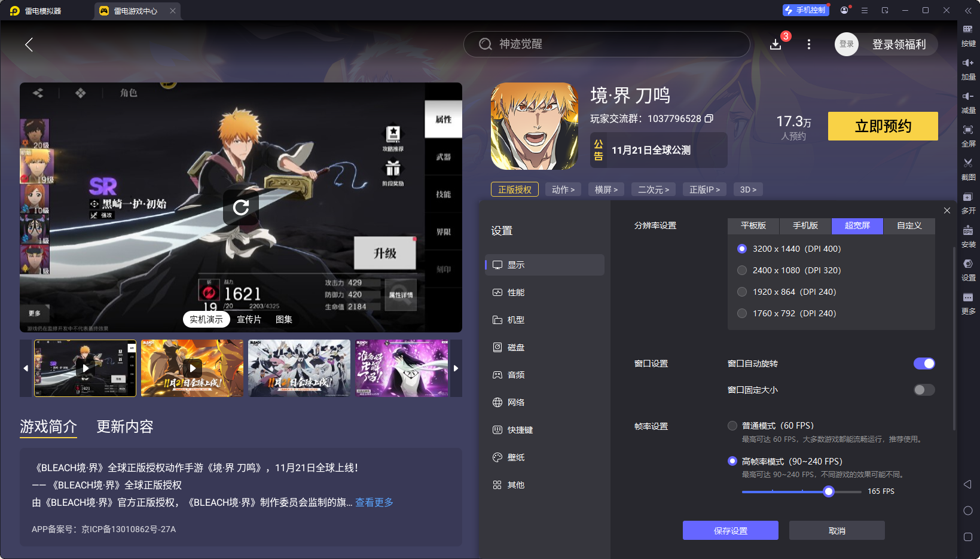Open the 音频 settings section
Screen dimensions: 980x559
point(545,375)
